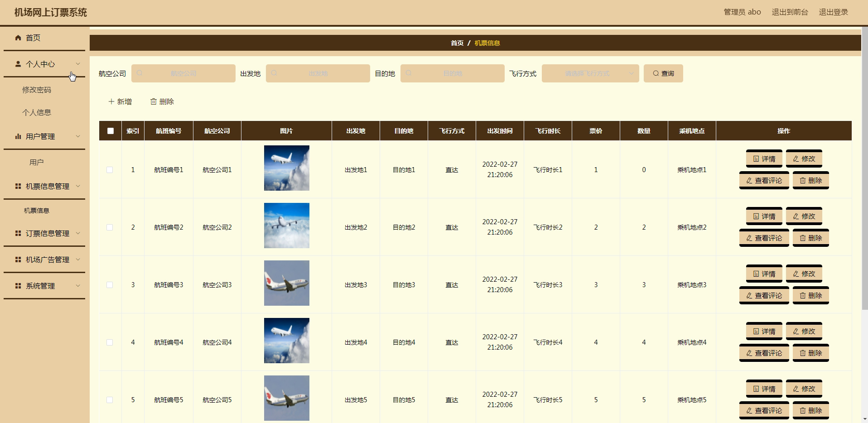Open 个人信息 in sidebar
The height and width of the screenshot is (423, 868).
click(37, 112)
